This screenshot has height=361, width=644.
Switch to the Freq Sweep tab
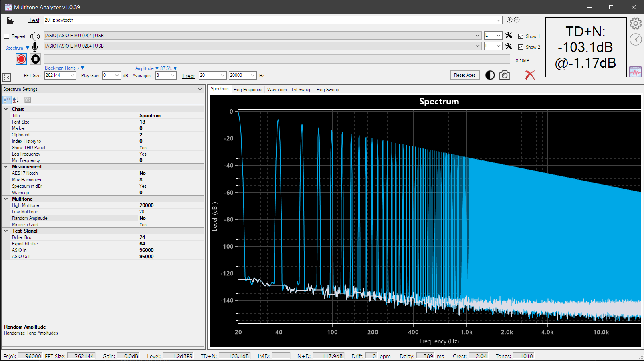tap(328, 90)
